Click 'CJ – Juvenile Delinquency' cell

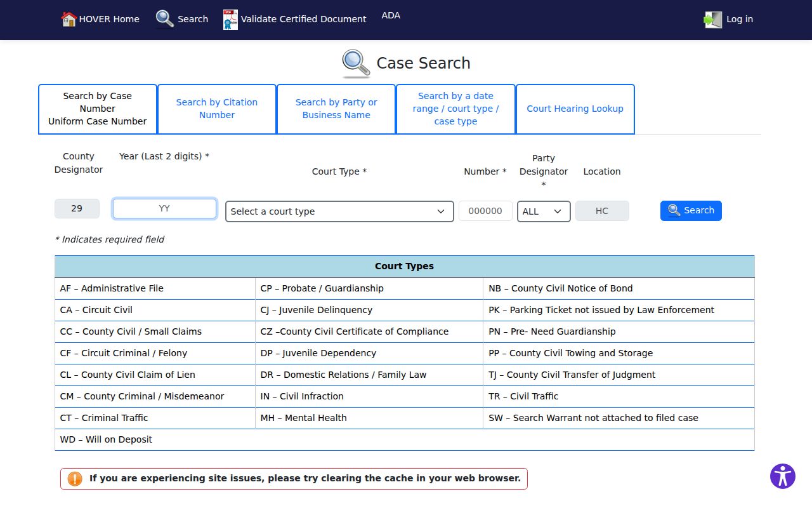369,310
